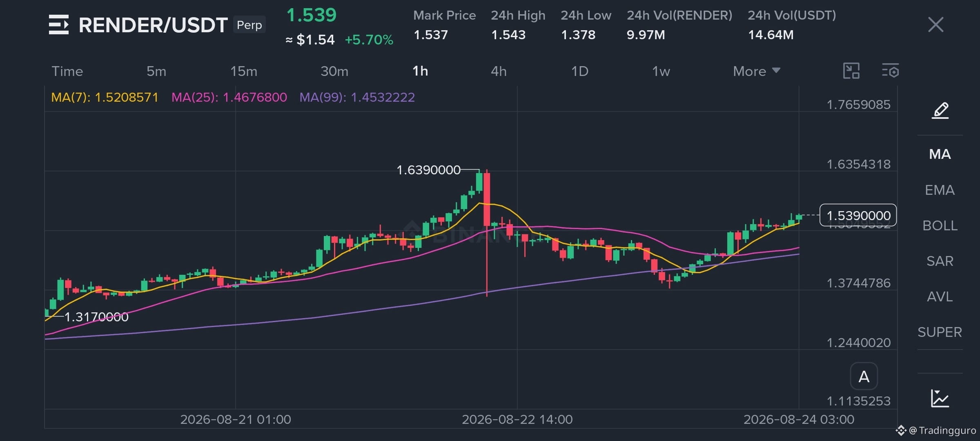Click the 2026-08-24 03:00 time label
The image size is (980, 441).
(x=799, y=419)
